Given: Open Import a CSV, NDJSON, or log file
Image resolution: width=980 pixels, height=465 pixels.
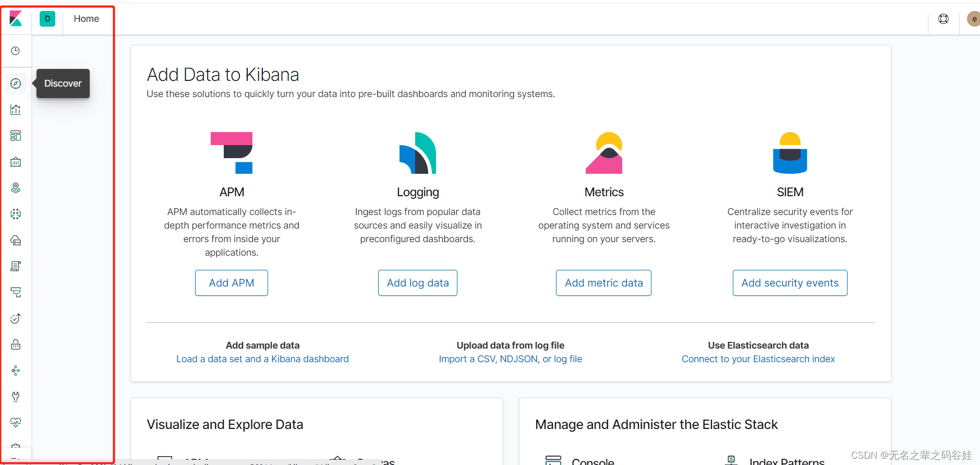Looking at the screenshot, I should 511,359.
